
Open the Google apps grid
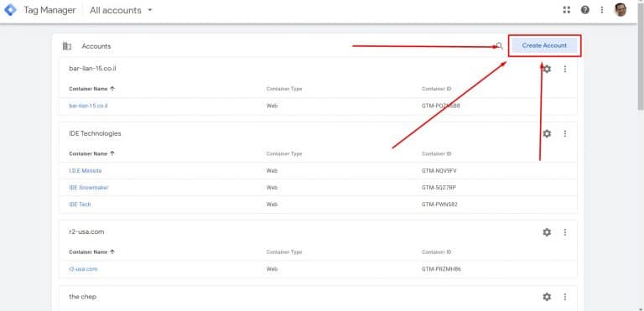pyautogui.click(x=567, y=10)
